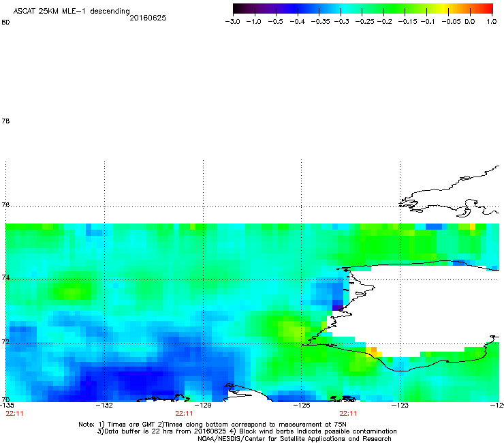Click the colorbar label "-3.0"
This screenshot has width=504, height=443.
pos(233,22)
